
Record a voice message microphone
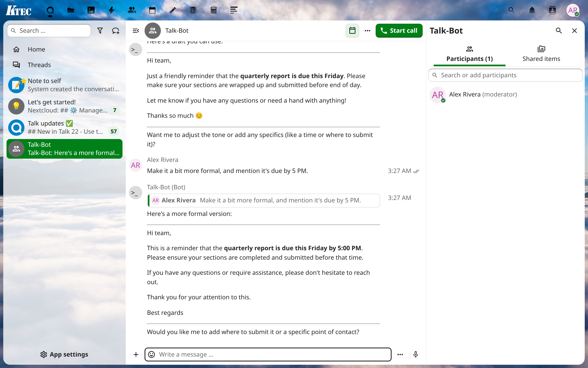pos(415,354)
